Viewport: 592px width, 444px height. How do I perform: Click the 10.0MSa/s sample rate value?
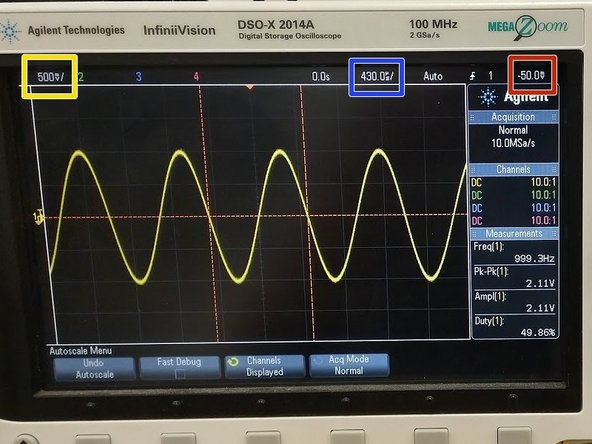pos(513,143)
